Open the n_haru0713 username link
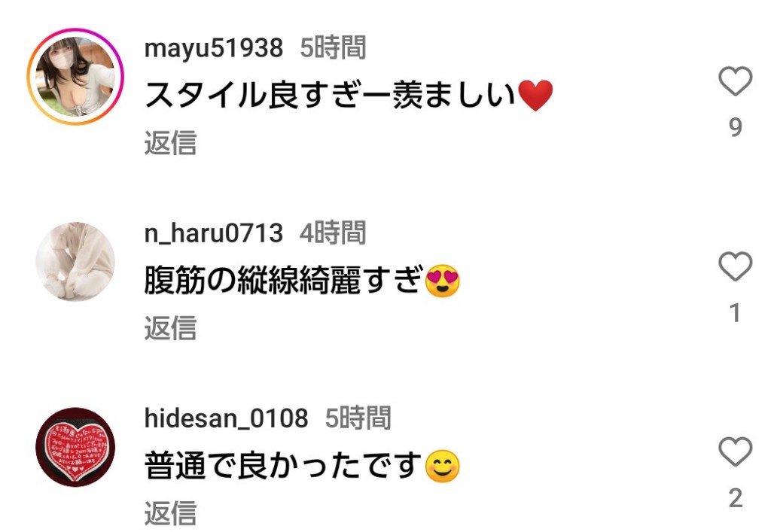 pos(213,233)
